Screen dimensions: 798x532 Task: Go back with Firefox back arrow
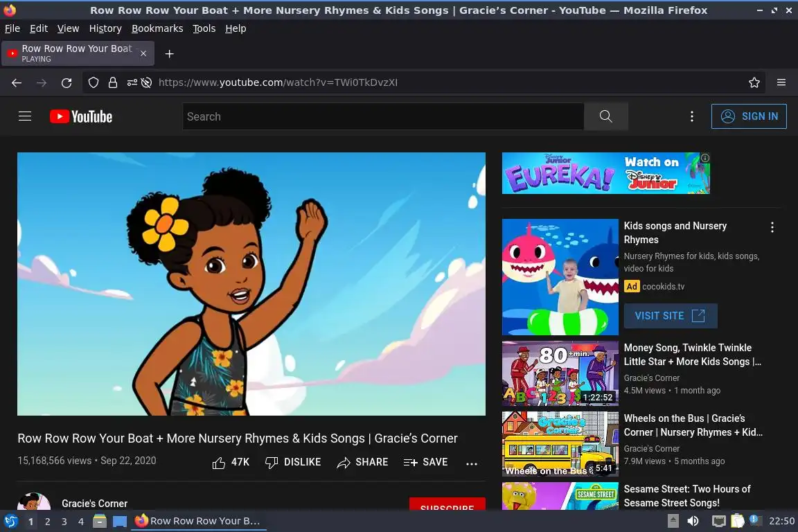(x=17, y=82)
